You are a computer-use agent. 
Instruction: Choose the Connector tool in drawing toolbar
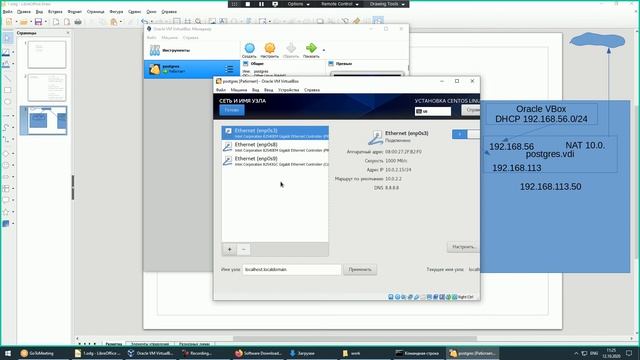point(6,140)
